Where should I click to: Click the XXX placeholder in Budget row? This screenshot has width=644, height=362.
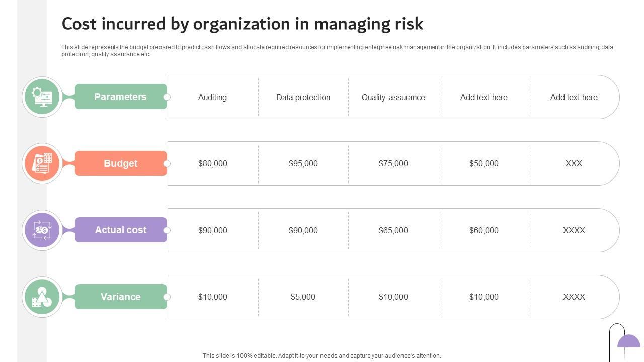574,163
